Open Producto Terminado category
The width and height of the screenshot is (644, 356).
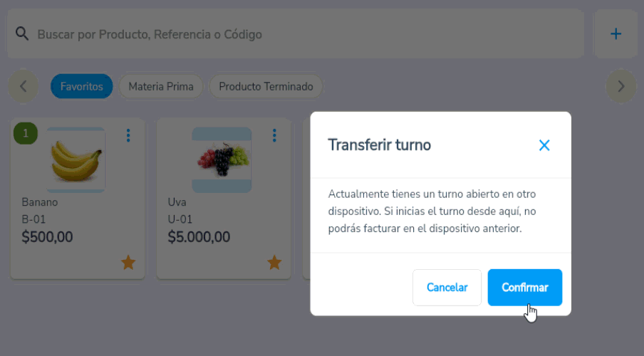tap(266, 86)
